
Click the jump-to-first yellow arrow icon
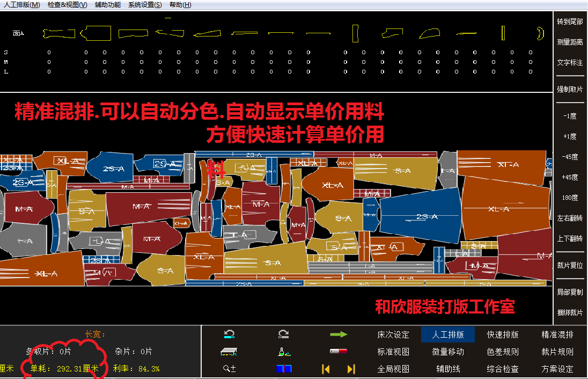point(326,369)
